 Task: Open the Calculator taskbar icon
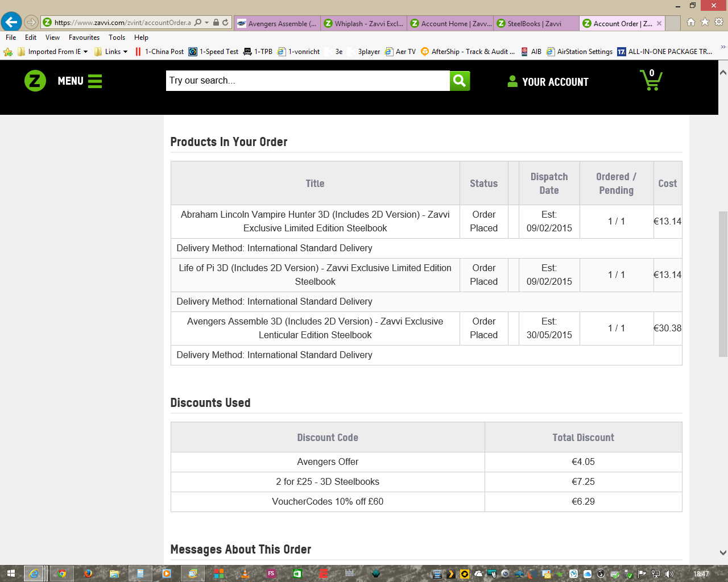point(140,573)
